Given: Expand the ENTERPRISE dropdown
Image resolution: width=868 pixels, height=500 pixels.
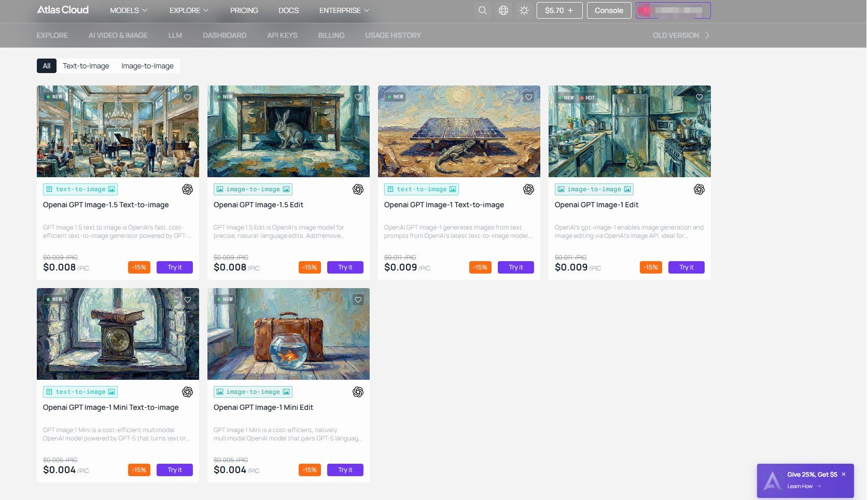Looking at the screenshot, I should 344,10.
